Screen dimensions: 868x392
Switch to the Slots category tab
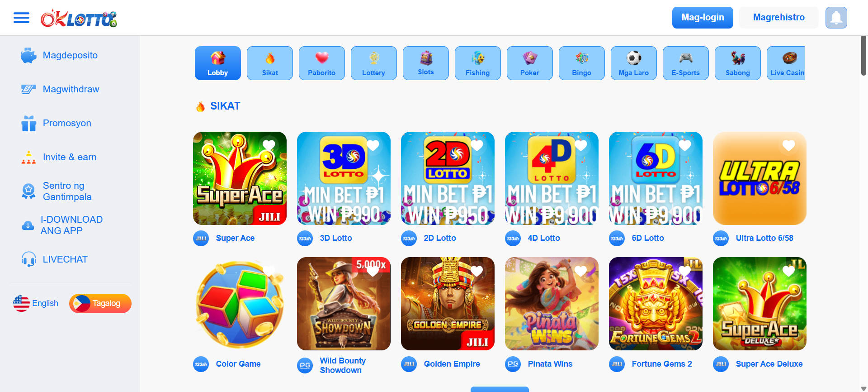[426, 63]
